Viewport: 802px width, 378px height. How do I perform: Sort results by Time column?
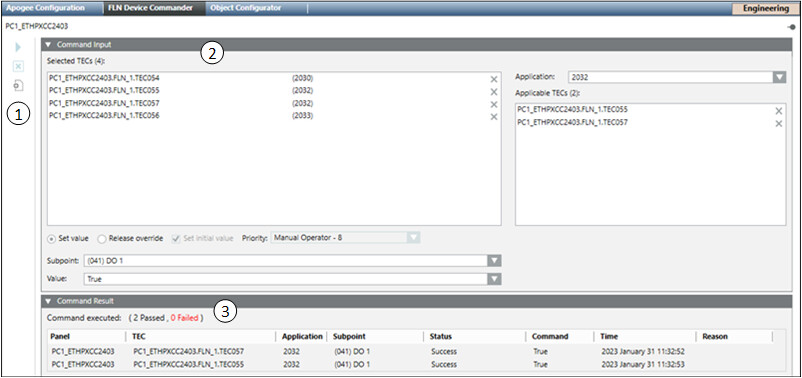coord(609,337)
